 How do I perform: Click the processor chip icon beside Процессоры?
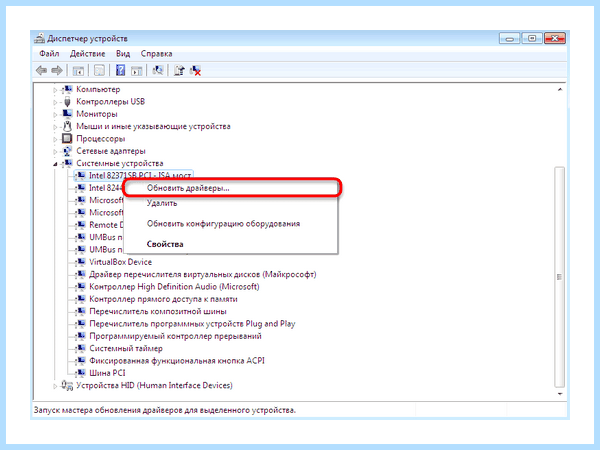click(67, 139)
